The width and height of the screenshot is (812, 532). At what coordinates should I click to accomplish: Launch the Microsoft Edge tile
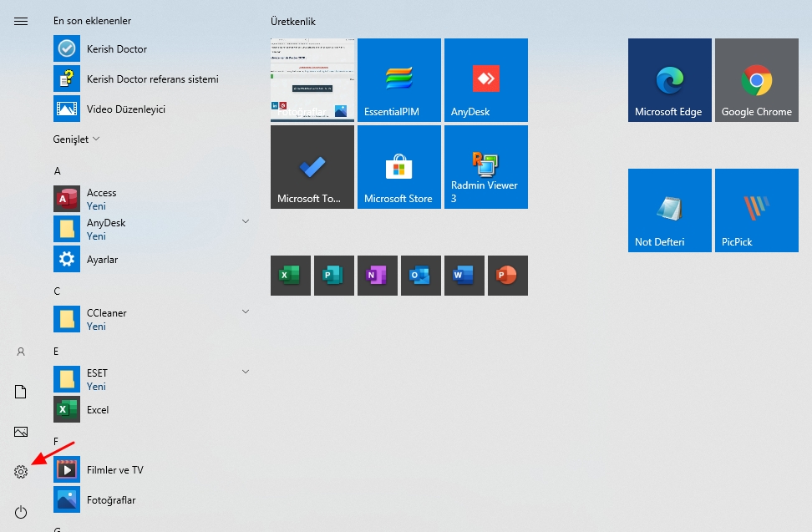pyautogui.click(x=670, y=80)
